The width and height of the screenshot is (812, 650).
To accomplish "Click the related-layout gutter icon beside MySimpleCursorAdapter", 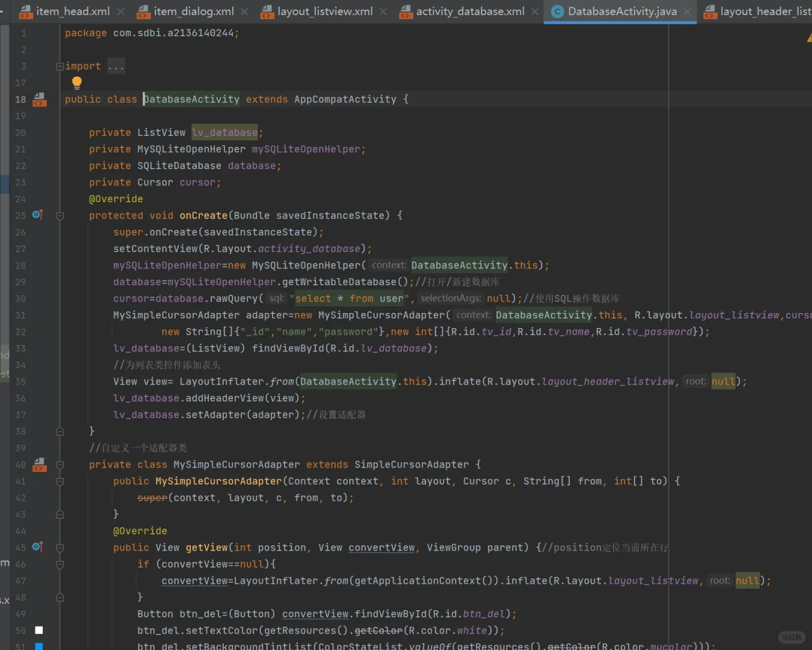I will [x=39, y=464].
